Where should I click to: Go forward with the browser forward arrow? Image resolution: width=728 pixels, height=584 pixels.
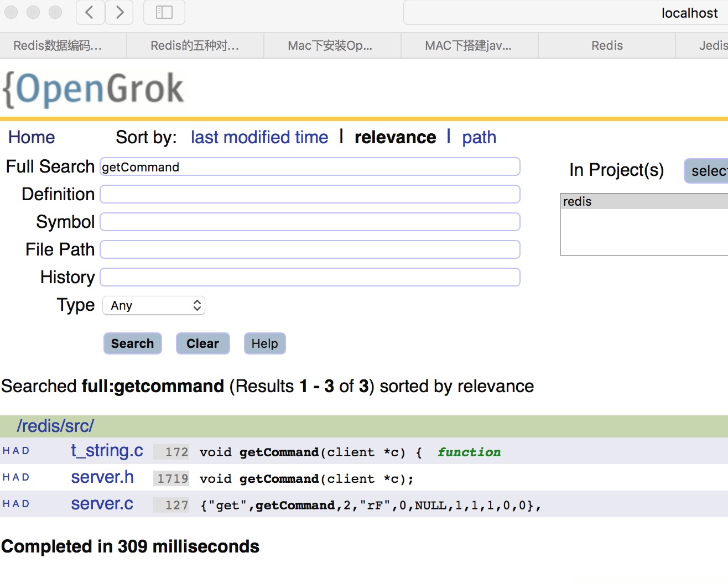(119, 12)
